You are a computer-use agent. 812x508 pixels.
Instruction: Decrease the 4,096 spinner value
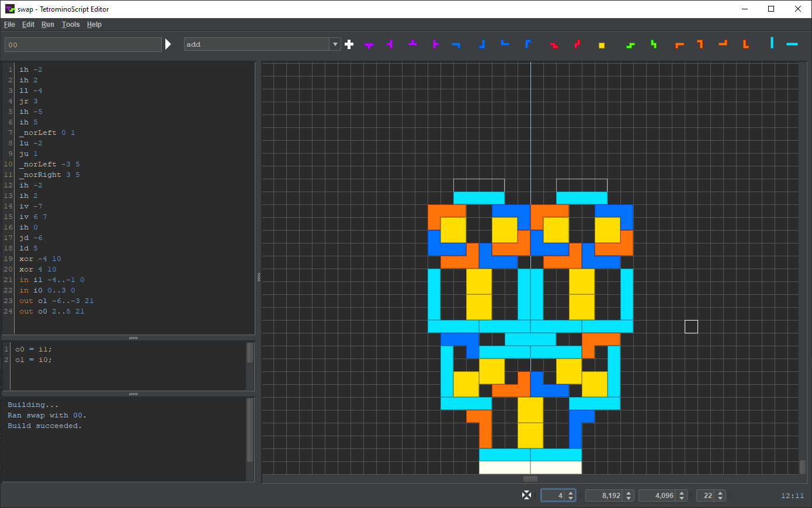682,498
